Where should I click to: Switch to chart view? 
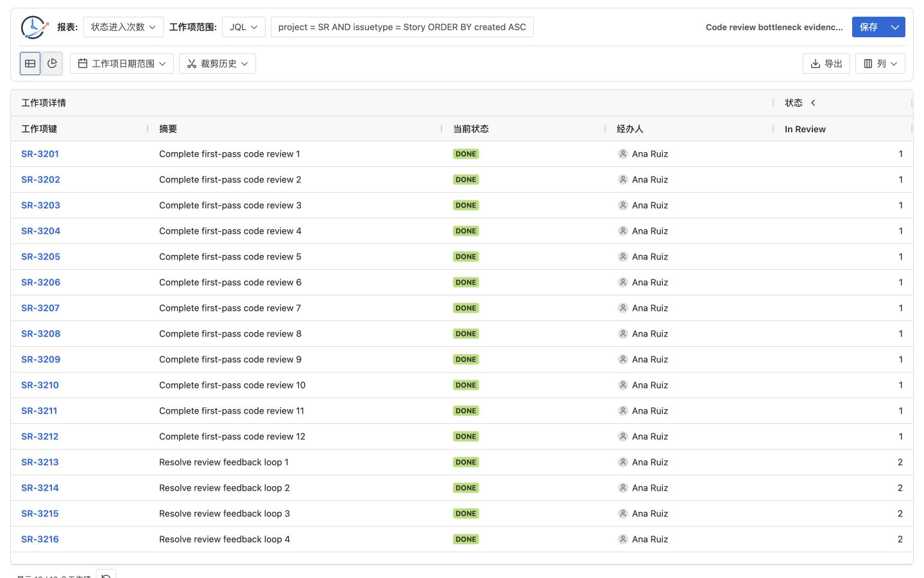coord(52,64)
